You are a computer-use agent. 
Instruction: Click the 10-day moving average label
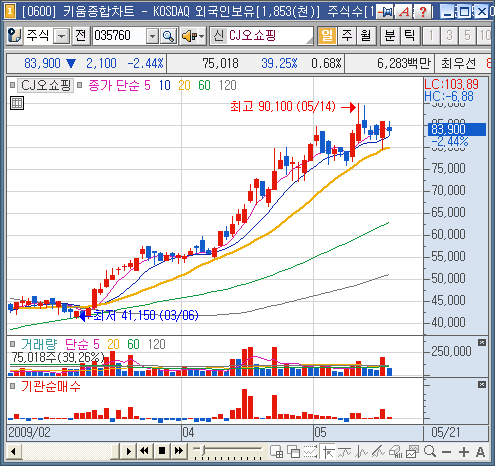(165, 86)
